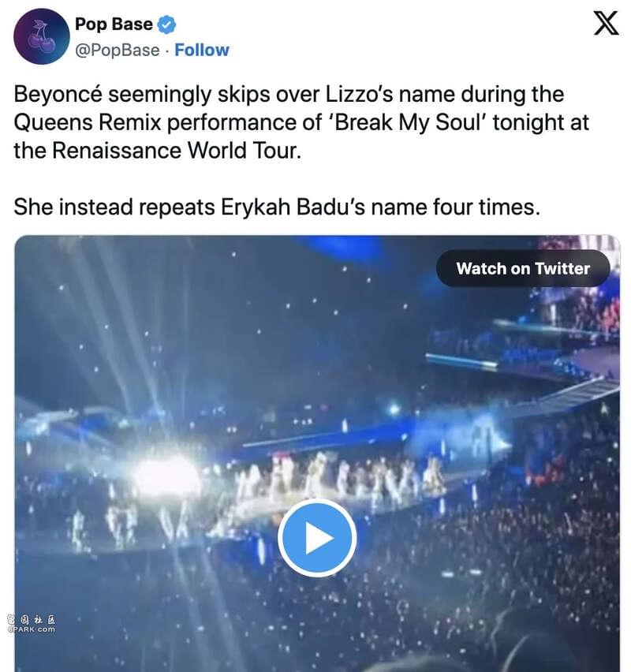Play the embedded concert video
The width and height of the screenshot is (631, 672).
pos(317,537)
